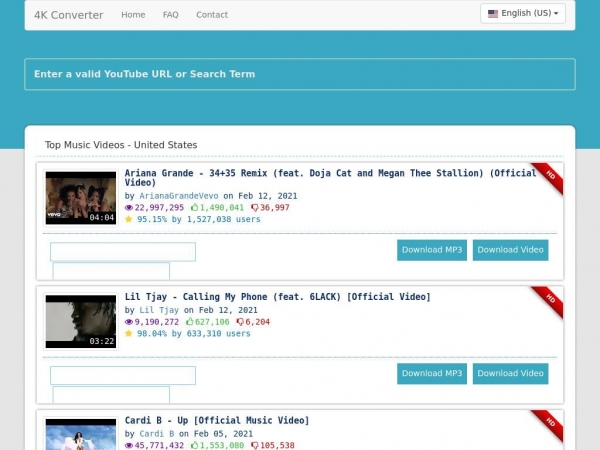The image size is (600, 450).
Task: Click the 'Top Music Videos - United States' heading
Action: pos(121,145)
